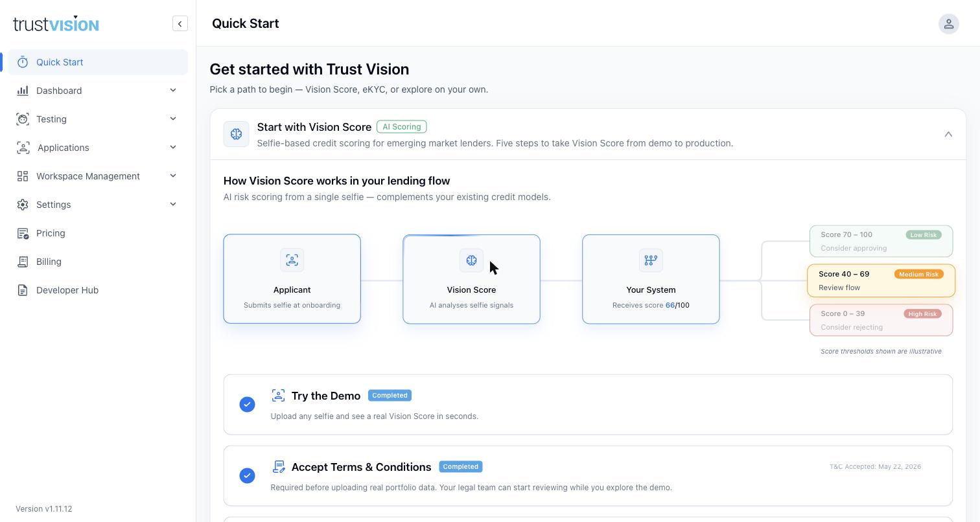Click the brain icon beside Start with Vision Score
Viewport: 980px width, 522px height.
pyautogui.click(x=236, y=134)
